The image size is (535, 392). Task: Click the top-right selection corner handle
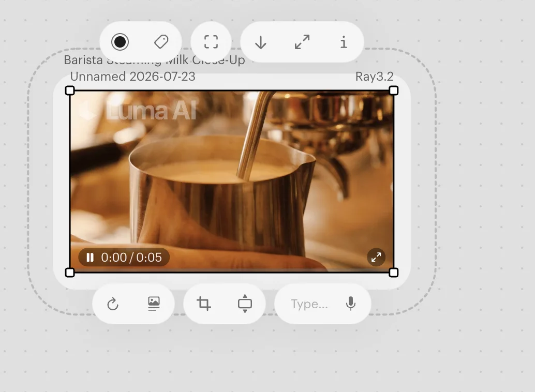point(393,91)
